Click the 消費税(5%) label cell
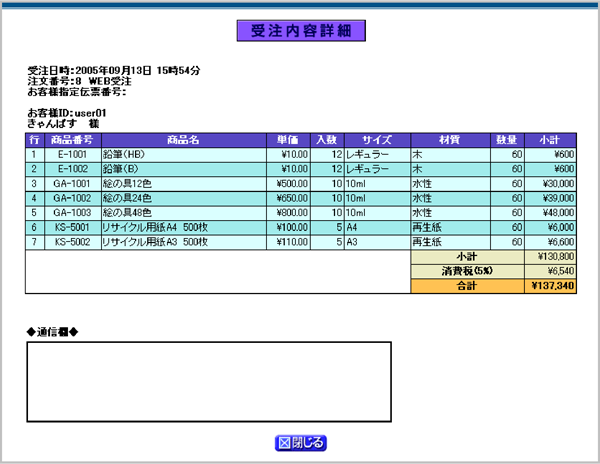The height and width of the screenshot is (464, 600). (x=467, y=271)
